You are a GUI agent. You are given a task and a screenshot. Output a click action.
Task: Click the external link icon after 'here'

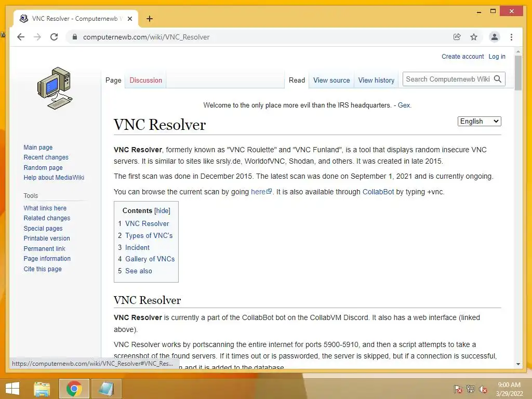(x=270, y=191)
